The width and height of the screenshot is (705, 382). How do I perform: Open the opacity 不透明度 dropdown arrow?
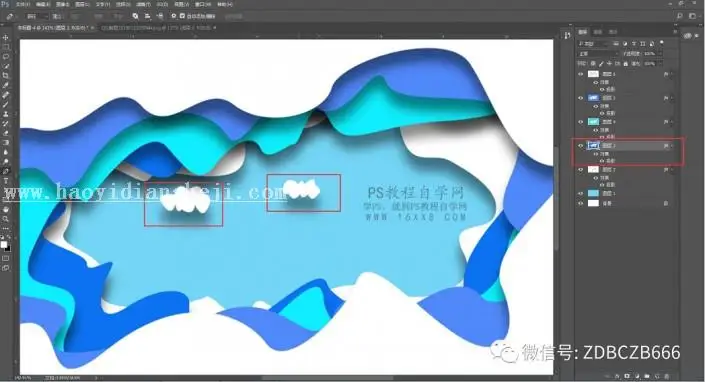(x=660, y=53)
